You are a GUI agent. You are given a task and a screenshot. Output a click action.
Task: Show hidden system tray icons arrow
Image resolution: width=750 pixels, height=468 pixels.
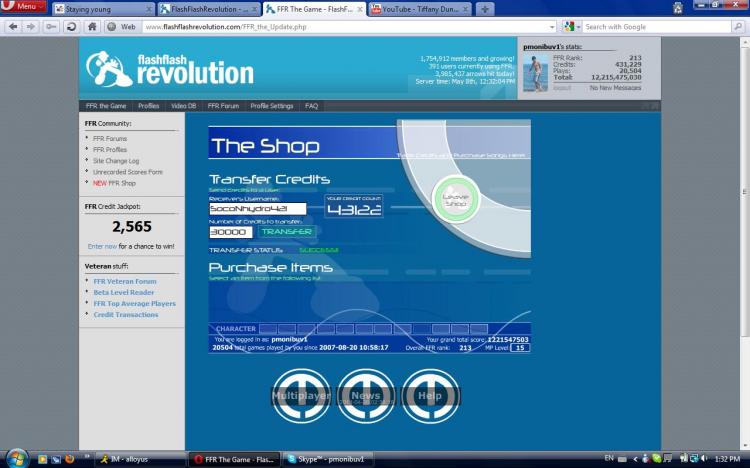(x=635, y=459)
